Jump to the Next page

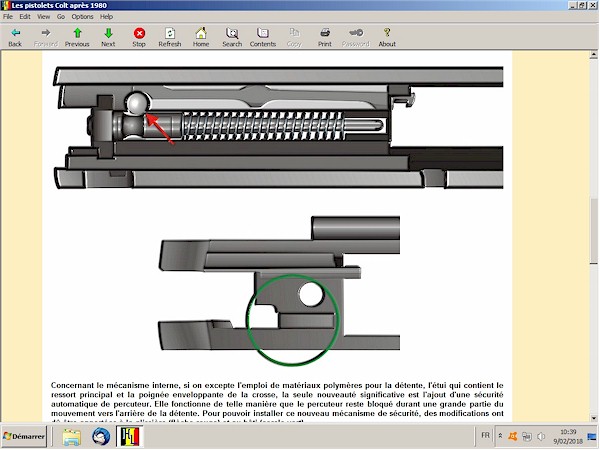click(x=108, y=37)
